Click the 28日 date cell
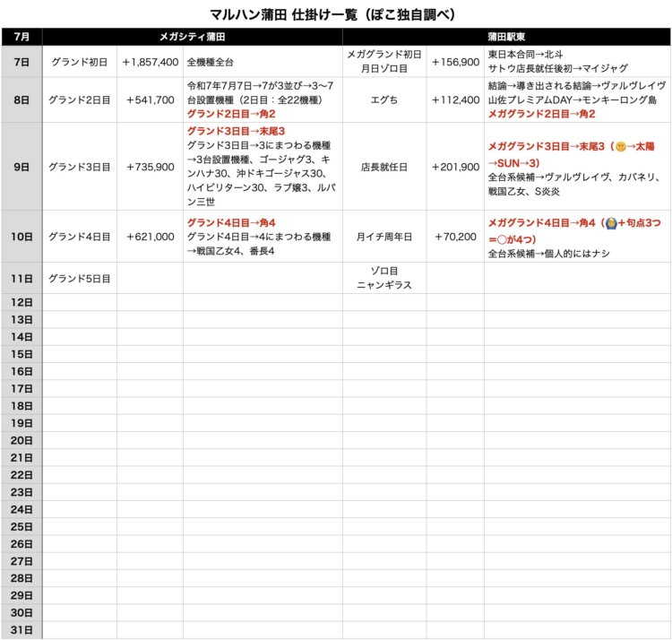This screenshot has height=640, width=672. click(x=22, y=578)
